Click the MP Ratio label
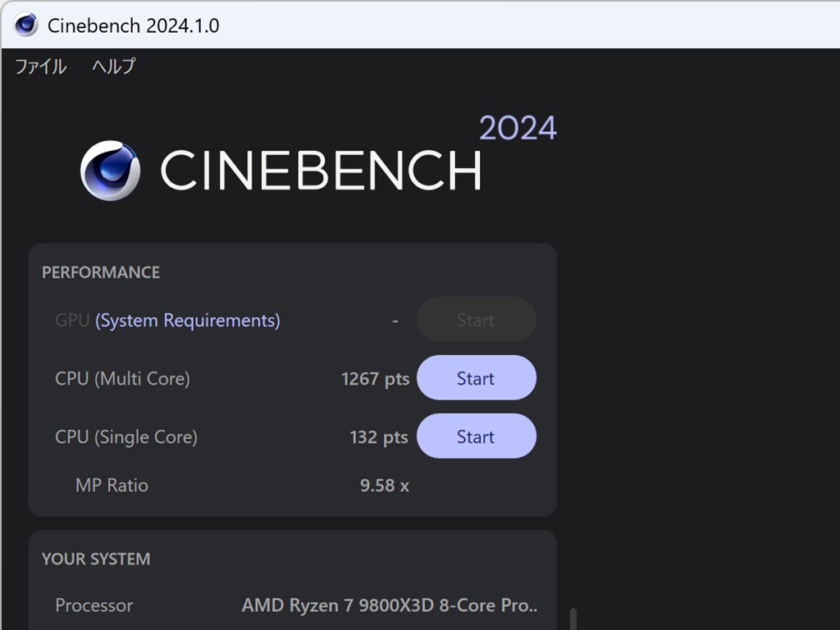The image size is (840, 630). (x=112, y=485)
